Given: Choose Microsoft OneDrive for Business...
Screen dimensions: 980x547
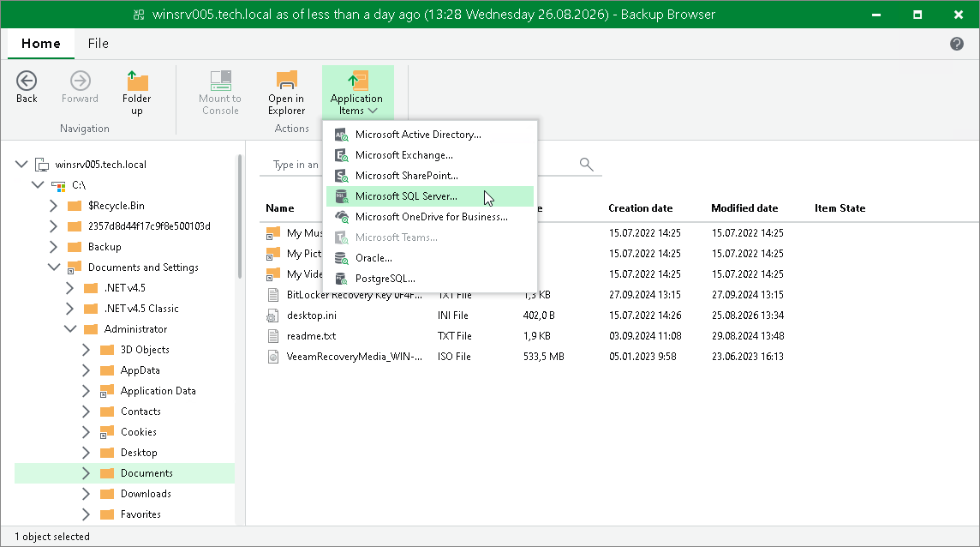Looking at the screenshot, I should 430,217.
